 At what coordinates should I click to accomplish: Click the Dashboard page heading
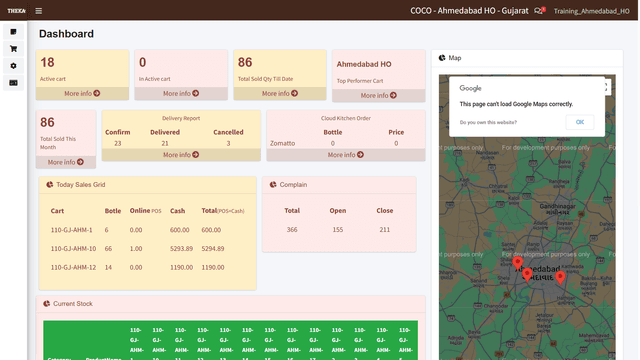(x=66, y=34)
